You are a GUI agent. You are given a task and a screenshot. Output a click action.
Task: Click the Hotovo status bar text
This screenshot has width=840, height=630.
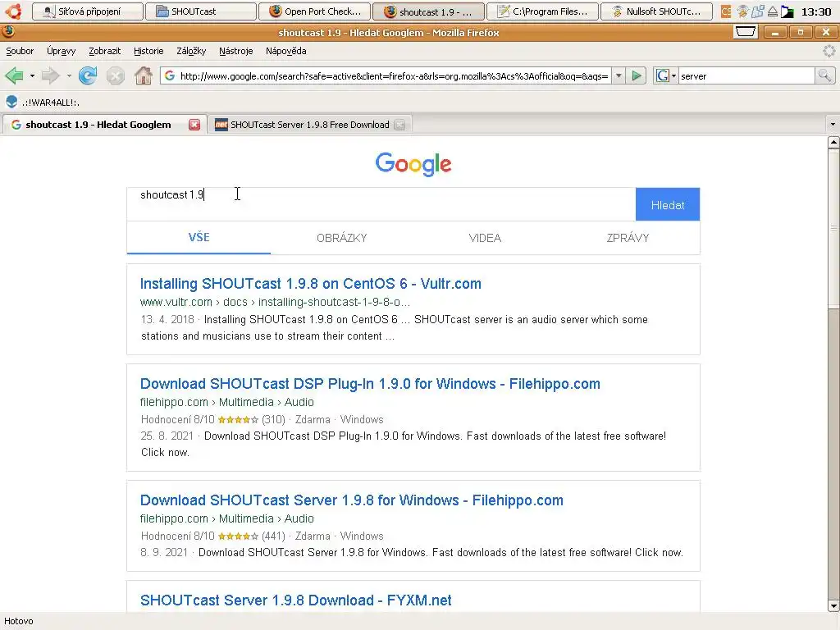(19, 622)
